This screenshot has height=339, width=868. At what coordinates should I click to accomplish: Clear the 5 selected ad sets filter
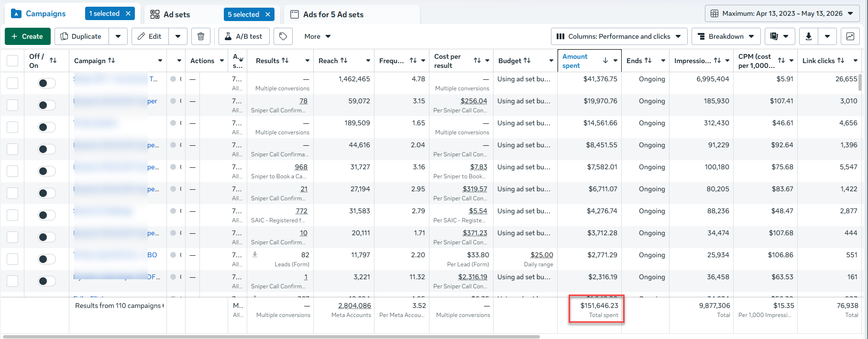click(268, 14)
